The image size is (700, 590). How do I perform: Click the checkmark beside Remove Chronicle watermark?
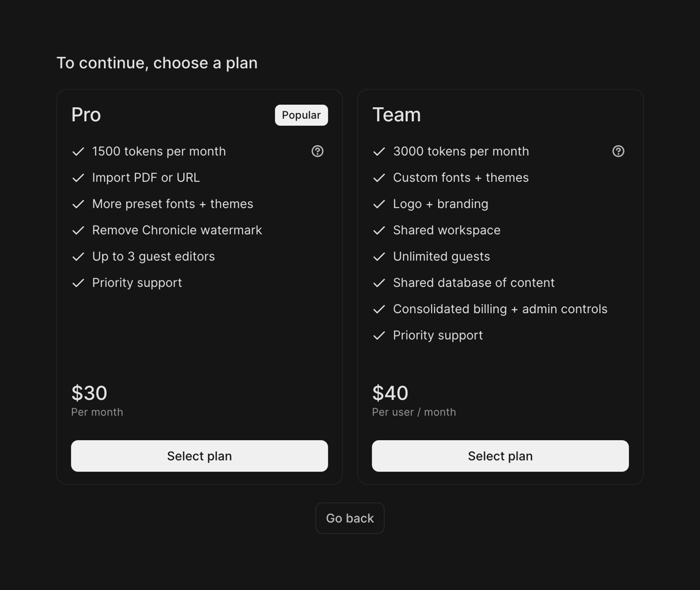[78, 230]
